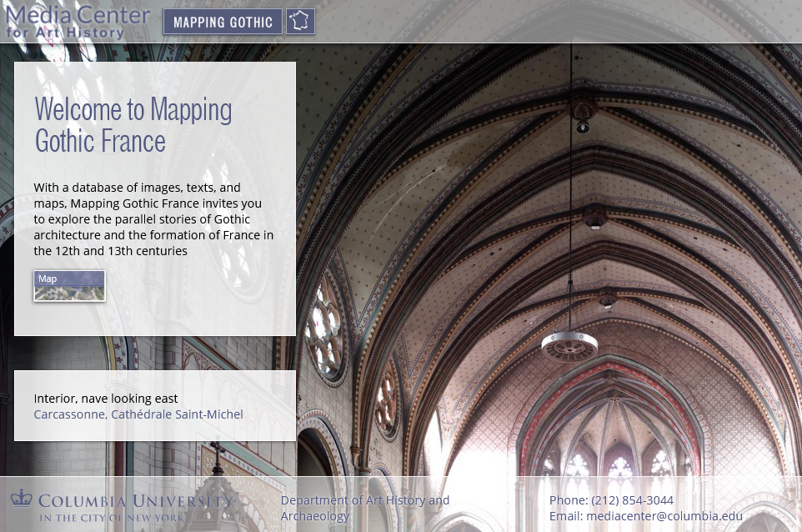
Task: Select the Columbia University crown logo
Action: click(23, 500)
